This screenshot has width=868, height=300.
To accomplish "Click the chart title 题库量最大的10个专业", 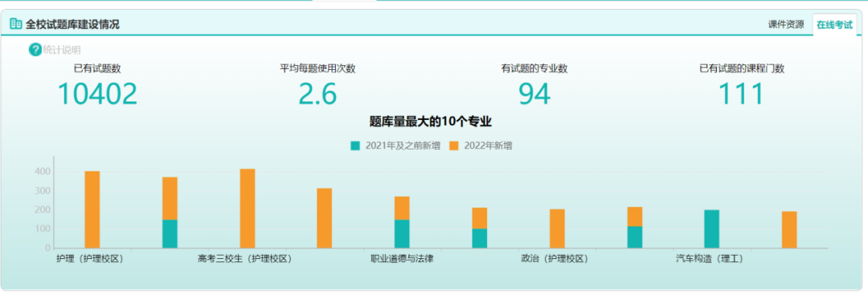I will pyautogui.click(x=431, y=121).
